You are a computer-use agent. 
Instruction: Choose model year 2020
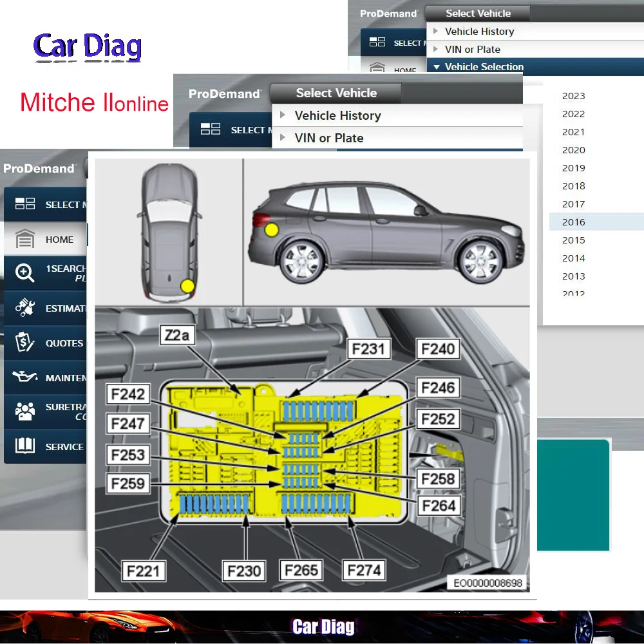pos(573,150)
